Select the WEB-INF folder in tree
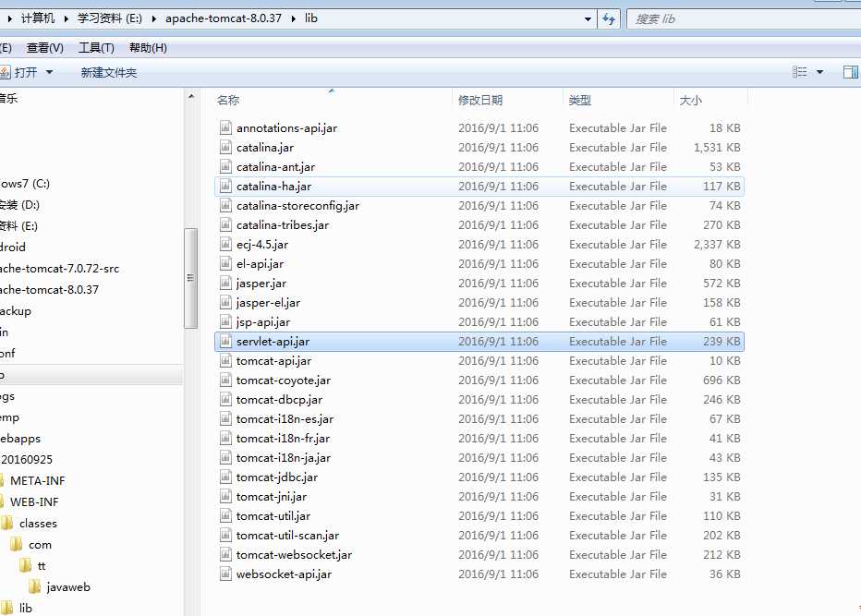 pos(34,501)
